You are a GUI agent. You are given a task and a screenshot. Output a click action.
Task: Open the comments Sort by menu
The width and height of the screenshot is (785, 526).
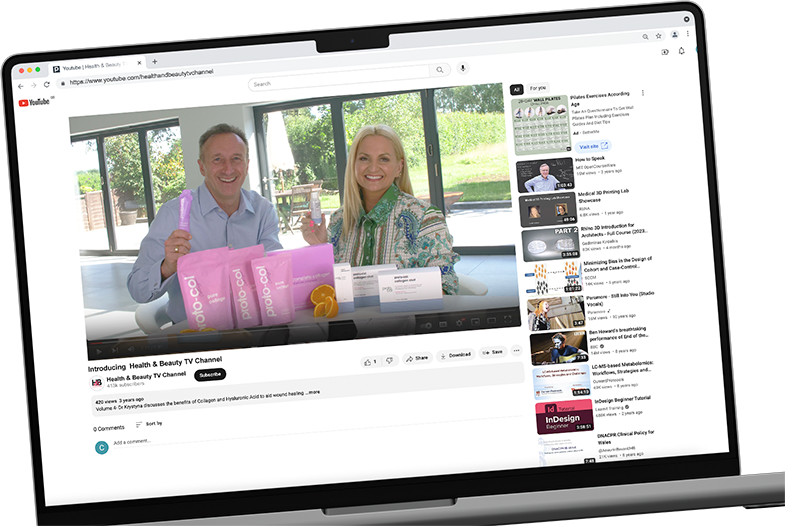click(x=149, y=424)
